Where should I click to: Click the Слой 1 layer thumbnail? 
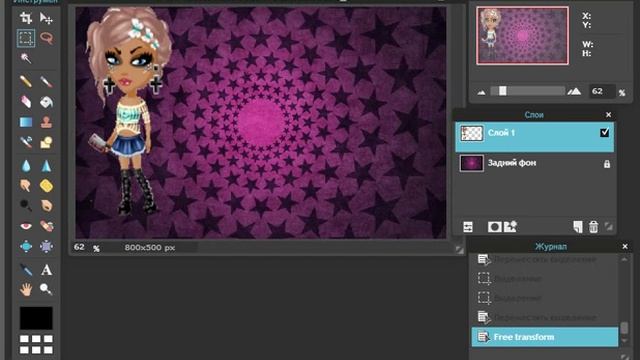471,133
